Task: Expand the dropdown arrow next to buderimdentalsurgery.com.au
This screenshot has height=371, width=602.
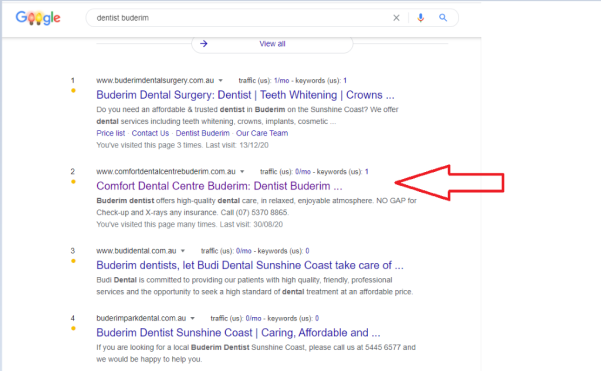Action: pos(220,81)
